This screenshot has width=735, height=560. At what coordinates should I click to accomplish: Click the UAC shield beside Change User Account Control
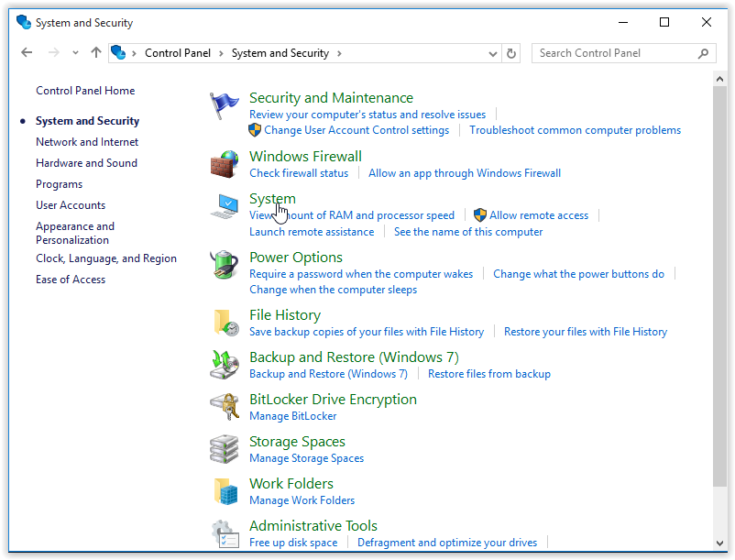[255, 130]
